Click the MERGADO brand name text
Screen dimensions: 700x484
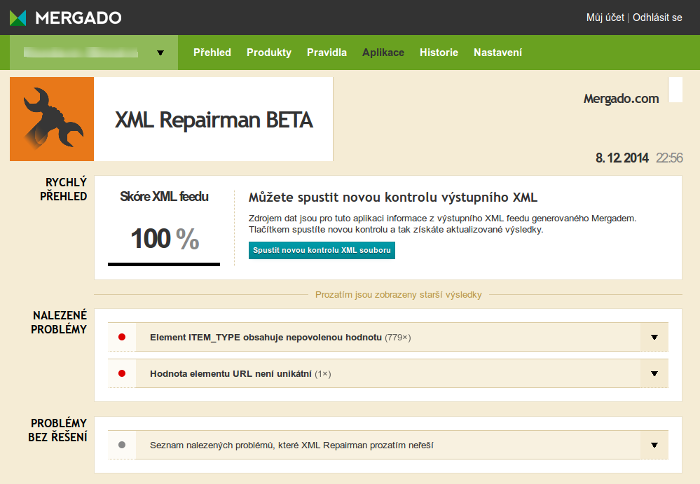pos(78,18)
